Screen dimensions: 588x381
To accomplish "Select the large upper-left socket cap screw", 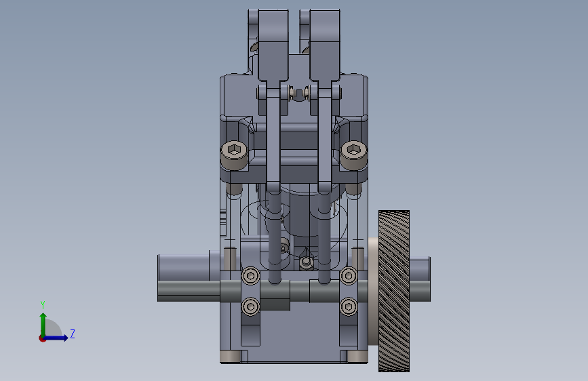I will pyautogui.click(x=235, y=155).
